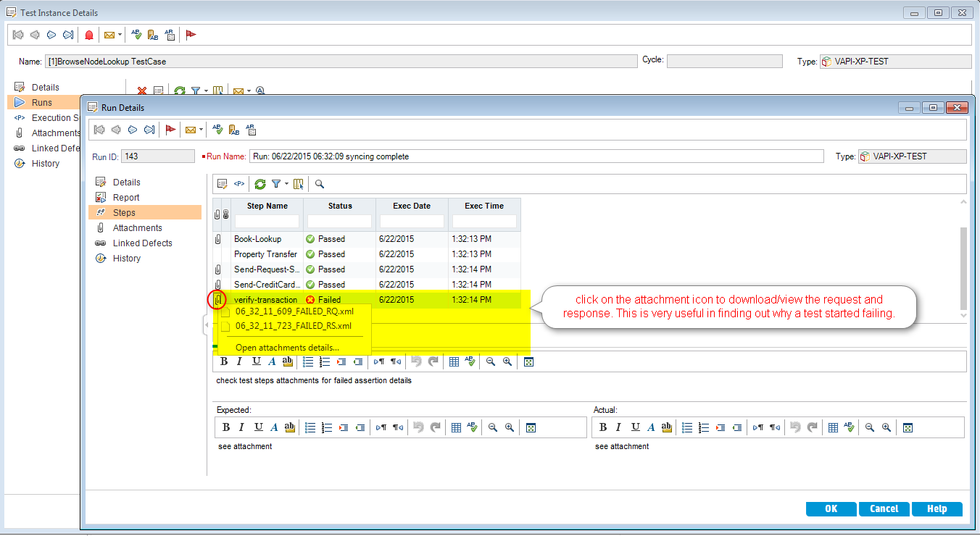Image resolution: width=980 pixels, height=536 pixels.
Task: Expand the Filter dropdown arrow in Steps toolbar
Action: click(x=286, y=184)
